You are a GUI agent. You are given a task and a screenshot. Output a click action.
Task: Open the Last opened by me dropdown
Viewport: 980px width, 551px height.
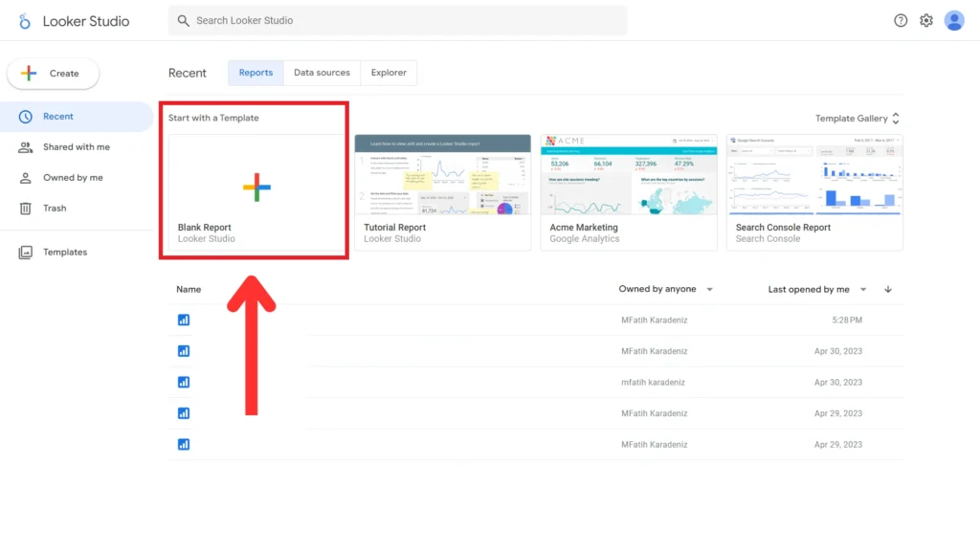coord(817,289)
